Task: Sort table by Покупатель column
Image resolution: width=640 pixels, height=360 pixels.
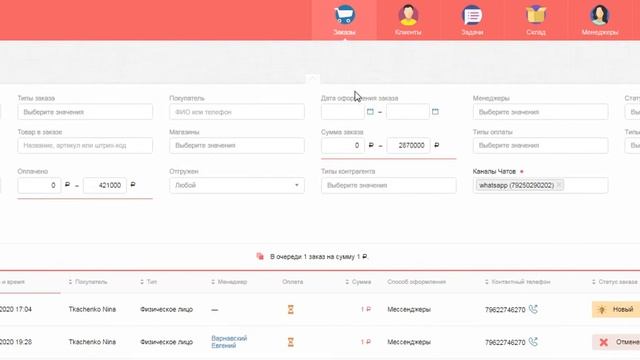Action: click(x=88, y=282)
